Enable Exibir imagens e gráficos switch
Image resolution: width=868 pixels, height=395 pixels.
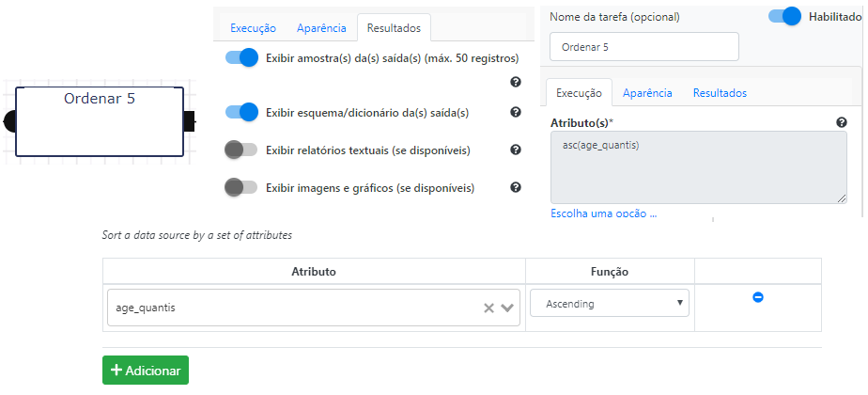[x=240, y=187]
